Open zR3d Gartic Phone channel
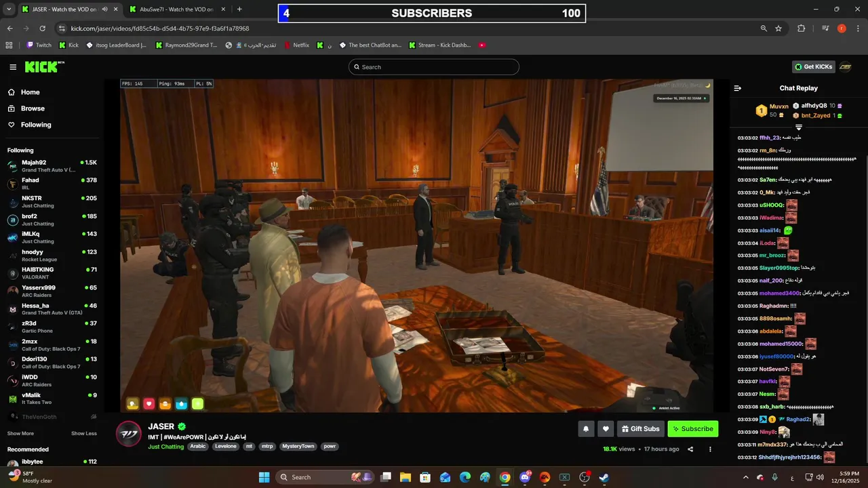Image resolution: width=868 pixels, height=488 pixels. pyautogui.click(x=52, y=327)
